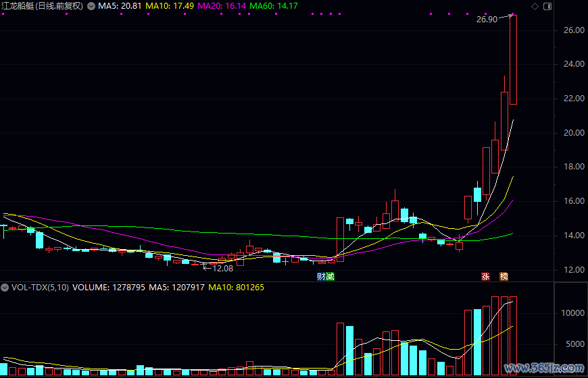Click the 减 event marker icon

[x=330, y=277]
